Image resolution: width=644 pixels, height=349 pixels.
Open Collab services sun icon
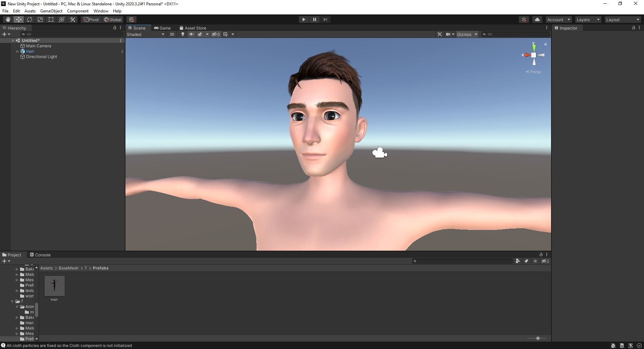tap(524, 19)
